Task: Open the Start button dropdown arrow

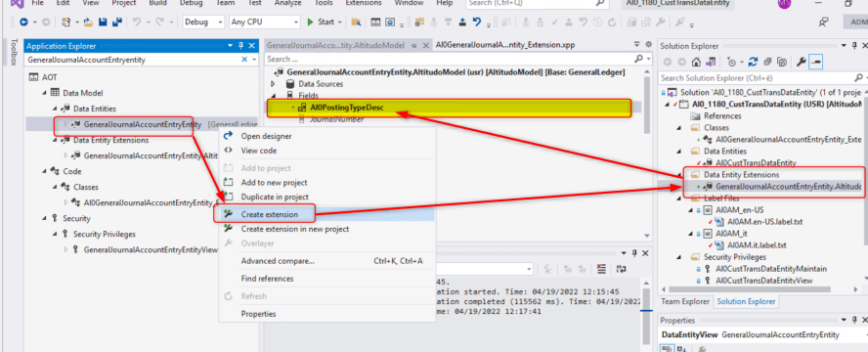Action: (339, 22)
